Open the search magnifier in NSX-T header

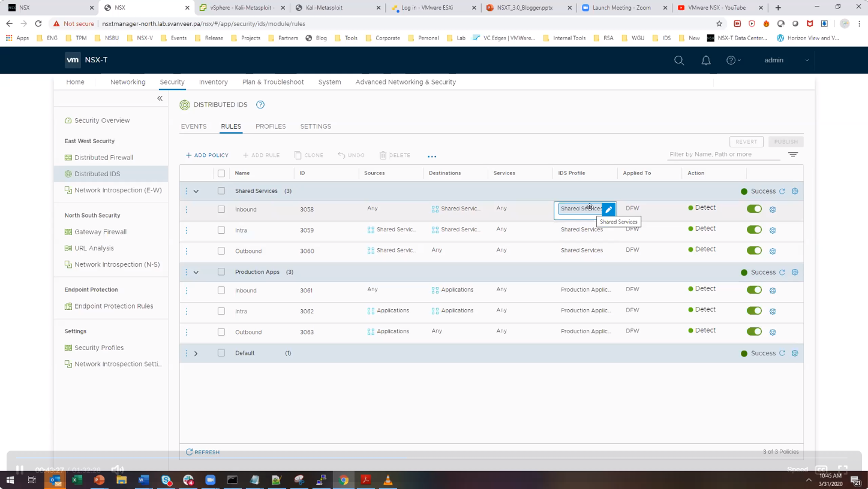click(x=679, y=61)
